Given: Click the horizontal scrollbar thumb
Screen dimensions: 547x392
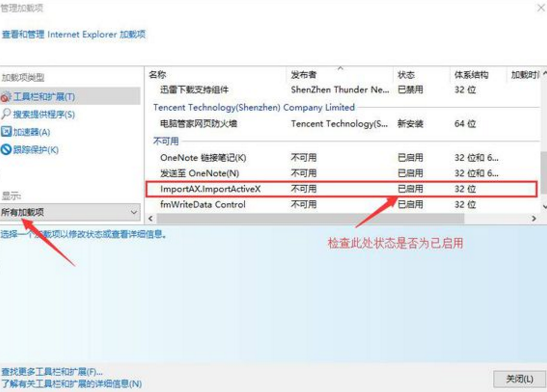Looking at the screenshot, I should coord(310,219).
